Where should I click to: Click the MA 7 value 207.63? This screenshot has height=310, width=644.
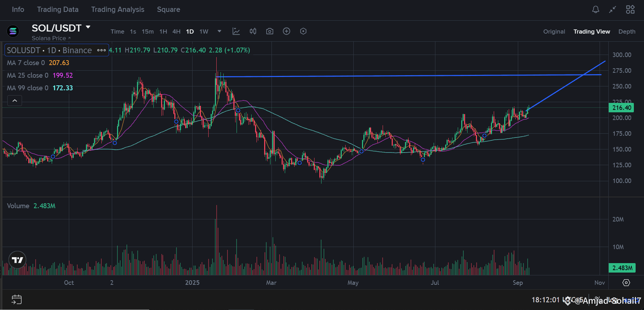point(59,63)
